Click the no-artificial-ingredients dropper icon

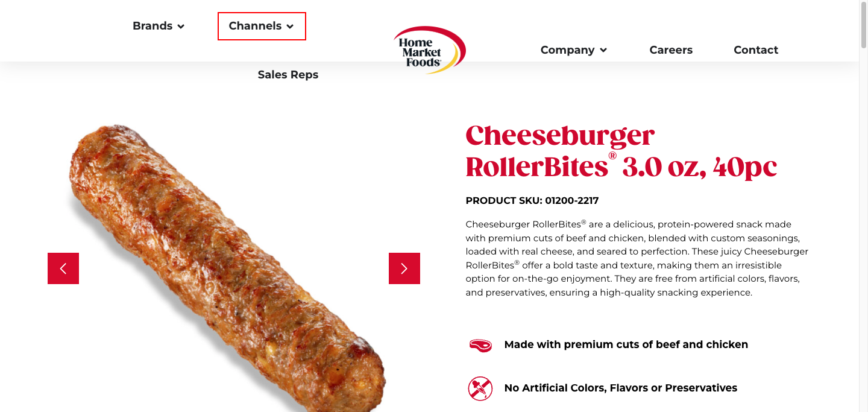tap(480, 388)
